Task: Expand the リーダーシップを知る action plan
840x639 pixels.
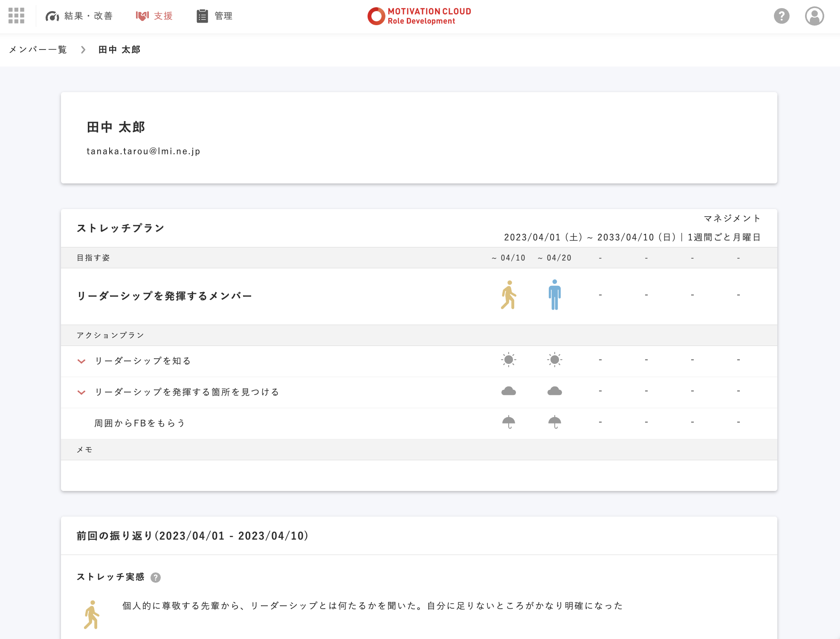Action: (81, 361)
